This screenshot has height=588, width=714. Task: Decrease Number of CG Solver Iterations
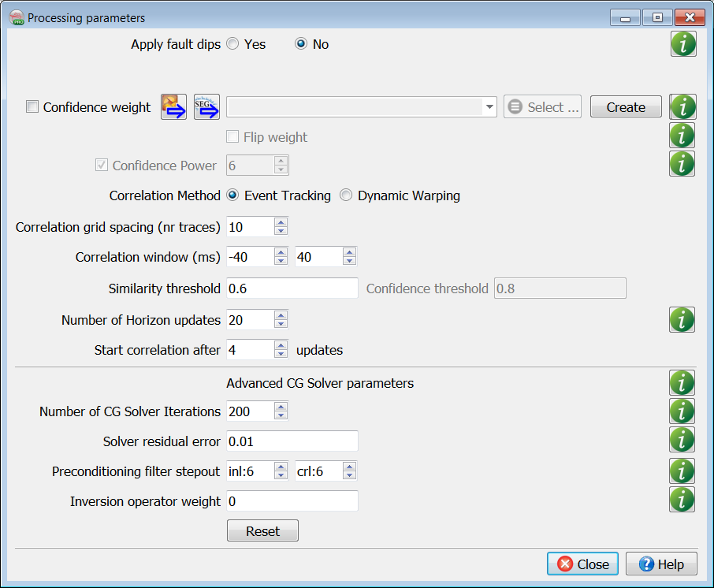281,415
